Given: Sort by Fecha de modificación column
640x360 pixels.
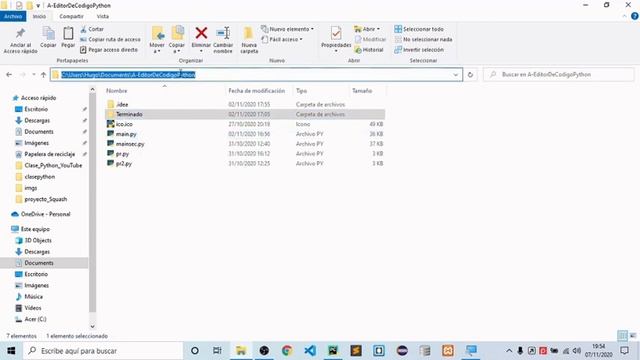Looking at the screenshot, I should coord(256,91).
